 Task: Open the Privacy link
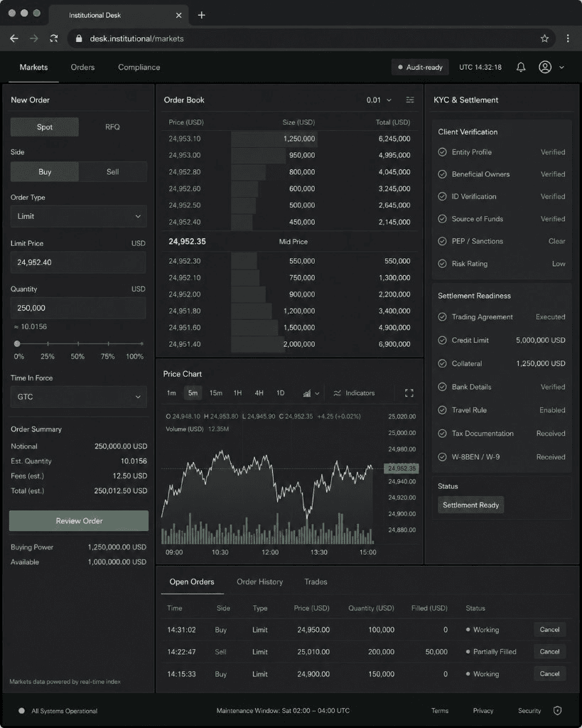483,711
